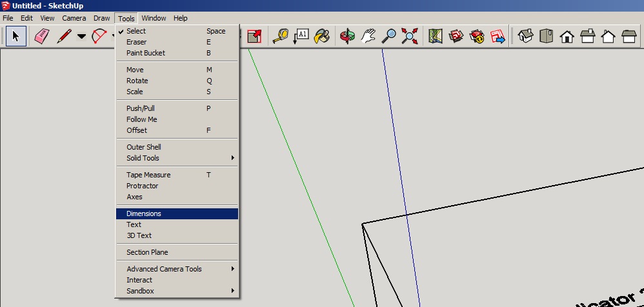
Task: Switch to Iso view house icon
Action: (x=525, y=36)
